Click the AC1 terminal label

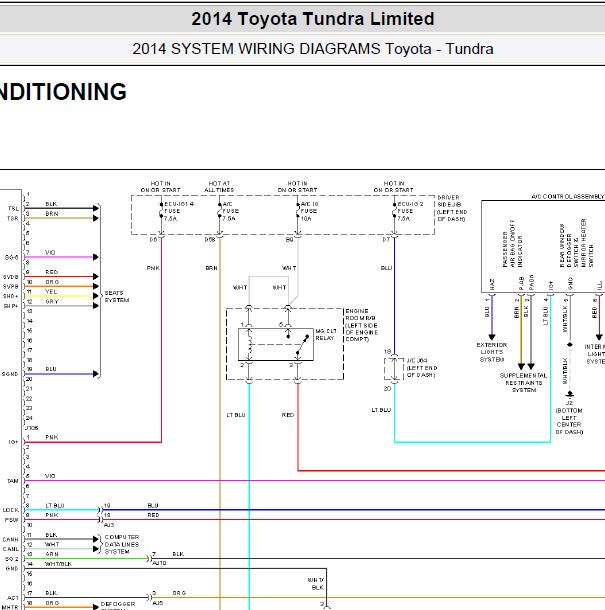click(13, 598)
